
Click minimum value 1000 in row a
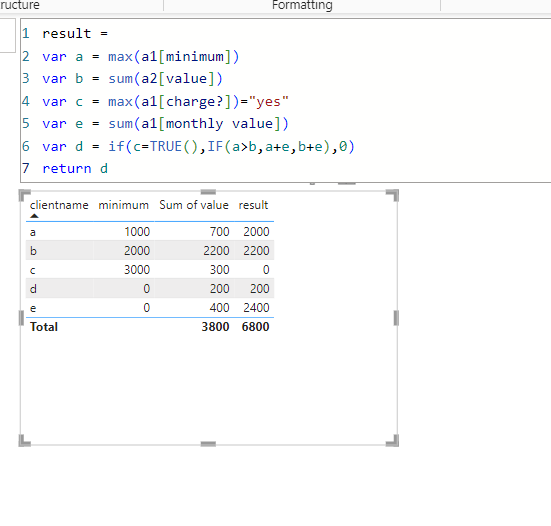pyautogui.click(x=137, y=232)
